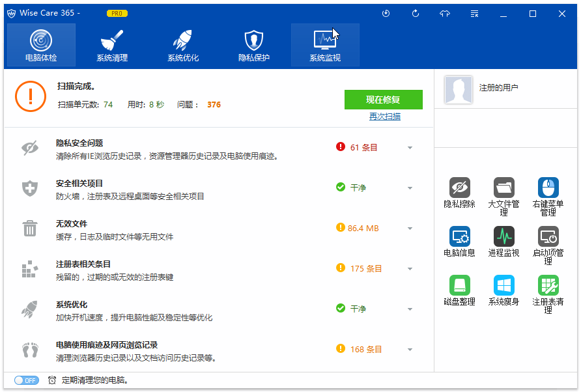Launch the 启动项管理 startup manager

coord(548,236)
